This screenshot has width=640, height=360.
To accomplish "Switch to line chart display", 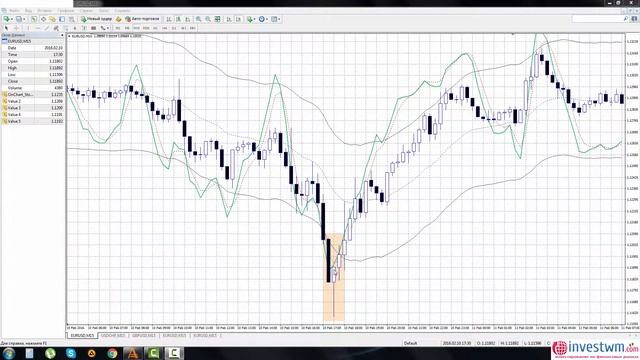I will click(x=187, y=19).
